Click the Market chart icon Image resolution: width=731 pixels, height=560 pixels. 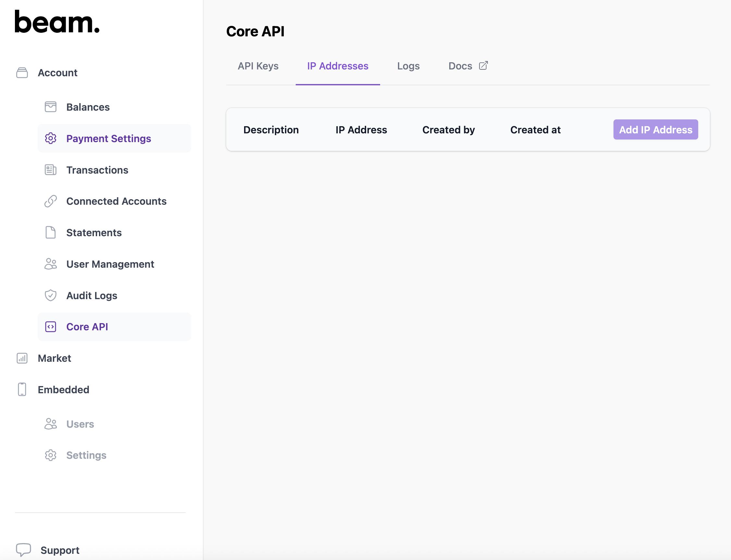(22, 358)
